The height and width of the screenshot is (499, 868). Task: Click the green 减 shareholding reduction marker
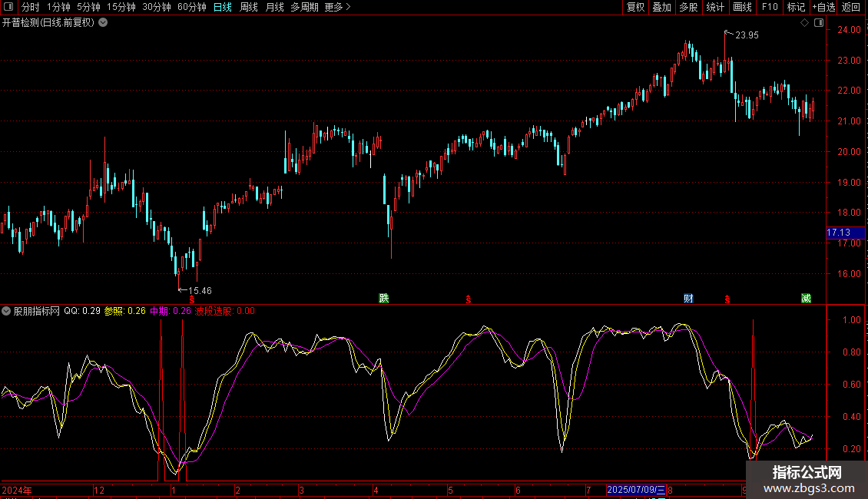click(x=806, y=298)
